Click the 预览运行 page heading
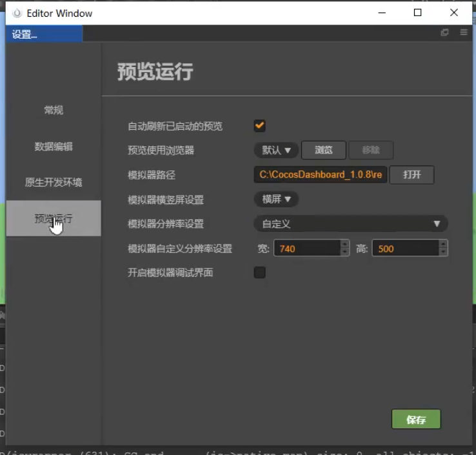476x455 pixels. point(155,72)
